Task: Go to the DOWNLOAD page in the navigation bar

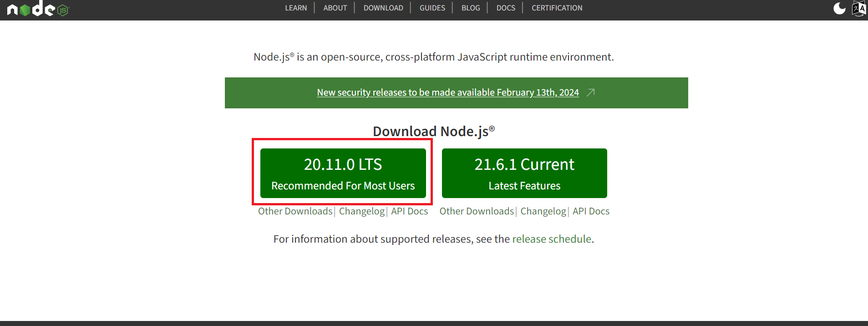Action: [x=383, y=8]
